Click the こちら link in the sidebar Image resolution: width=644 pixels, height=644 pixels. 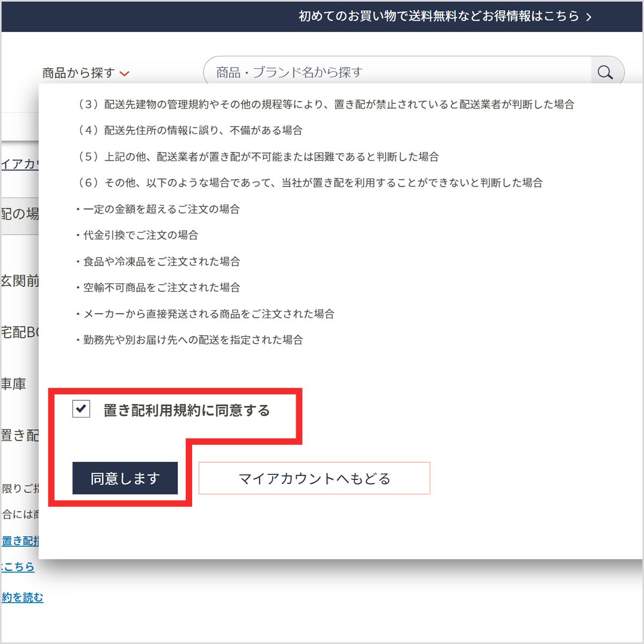tap(17, 567)
